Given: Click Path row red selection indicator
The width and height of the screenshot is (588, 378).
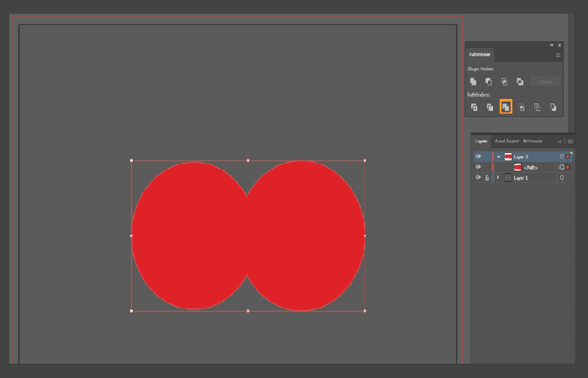Looking at the screenshot, I should coord(568,167).
